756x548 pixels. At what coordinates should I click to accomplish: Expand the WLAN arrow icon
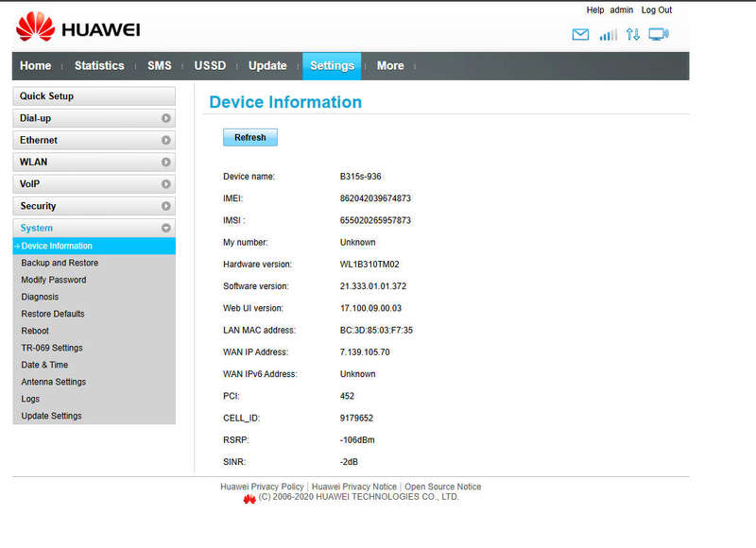[x=166, y=162]
